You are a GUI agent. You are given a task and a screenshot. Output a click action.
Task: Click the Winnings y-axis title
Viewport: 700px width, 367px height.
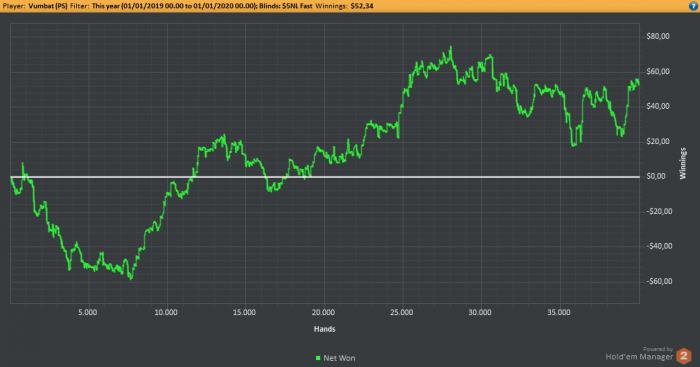pos(683,163)
